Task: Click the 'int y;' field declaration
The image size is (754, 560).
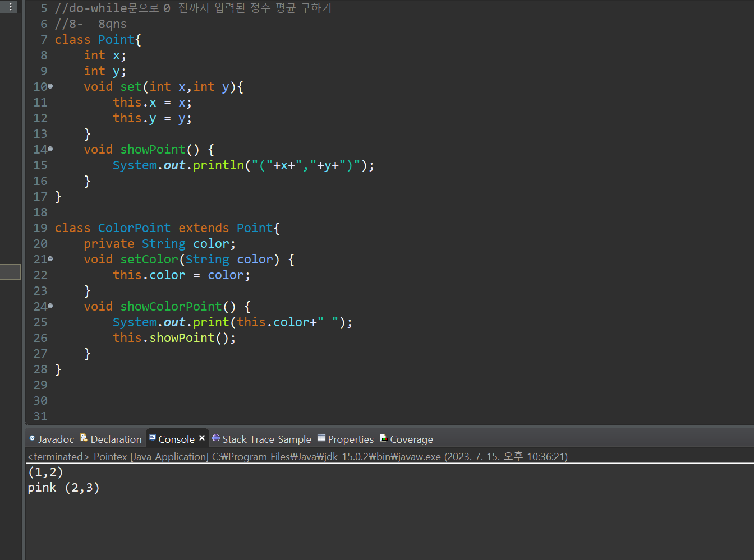Action: 105,71
